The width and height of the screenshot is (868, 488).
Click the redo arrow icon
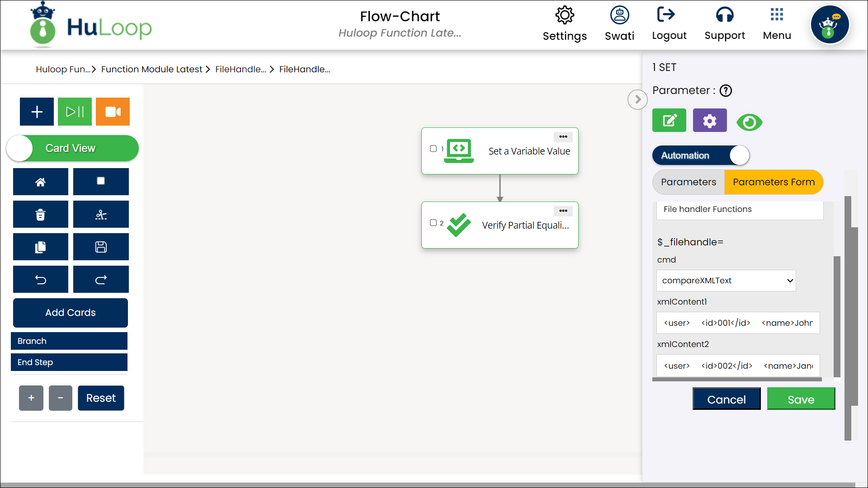(x=101, y=279)
